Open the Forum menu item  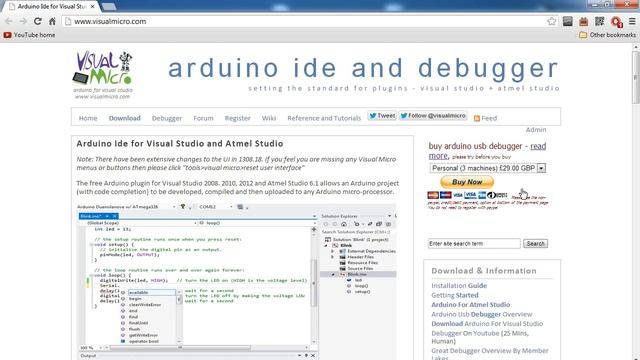203,118
